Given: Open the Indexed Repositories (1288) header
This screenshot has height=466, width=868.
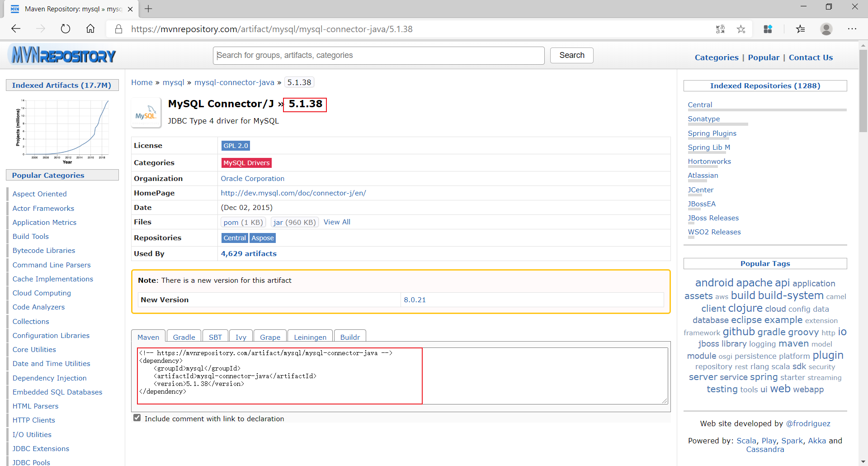Looking at the screenshot, I should click(x=765, y=86).
